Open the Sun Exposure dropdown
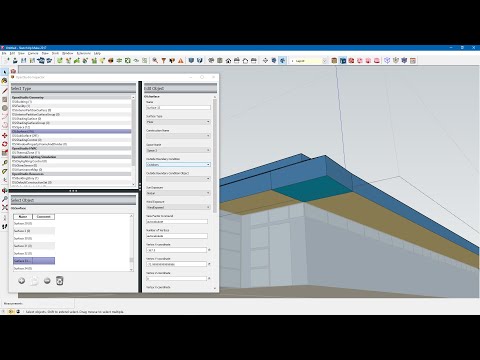The width and height of the screenshot is (480, 360). click(178, 193)
